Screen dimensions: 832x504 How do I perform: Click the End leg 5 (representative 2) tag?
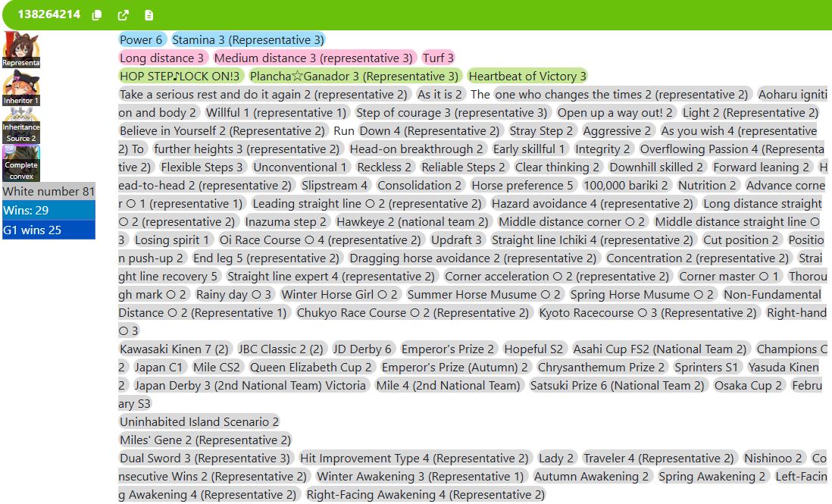(267, 258)
